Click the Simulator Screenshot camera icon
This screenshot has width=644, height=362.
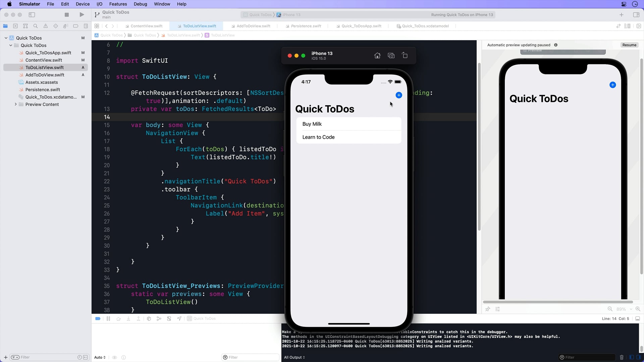(x=391, y=56)
